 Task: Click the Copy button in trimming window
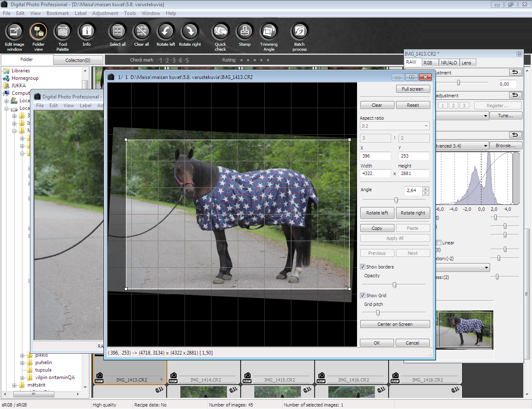pyautogui.click(x=377, y=228)
